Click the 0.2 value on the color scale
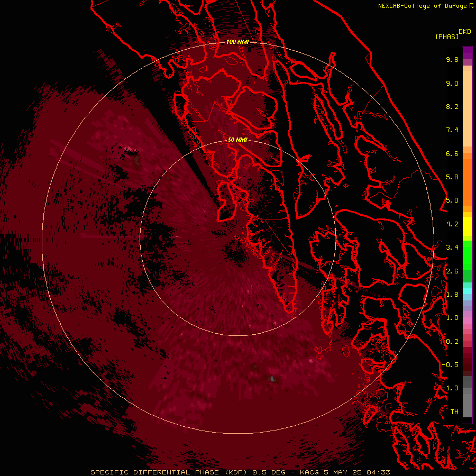Screen dimensions: 476x476 [x=452, y=342]
